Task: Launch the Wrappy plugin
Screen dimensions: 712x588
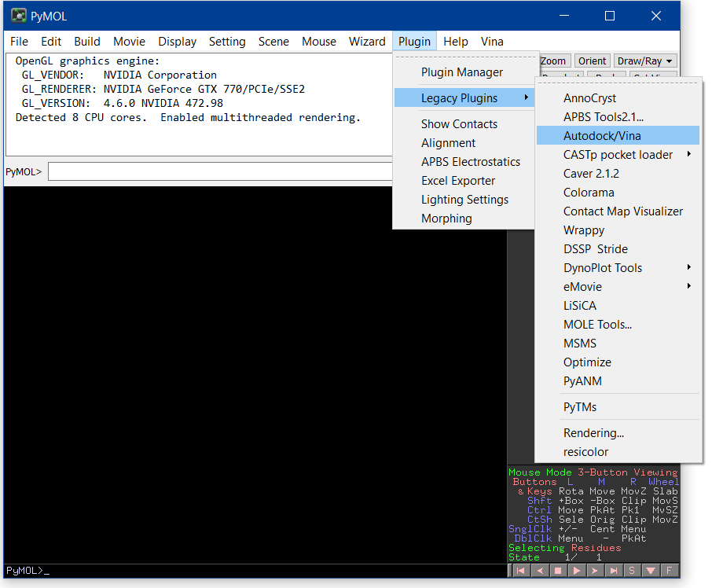Action: tap(618, 230)
